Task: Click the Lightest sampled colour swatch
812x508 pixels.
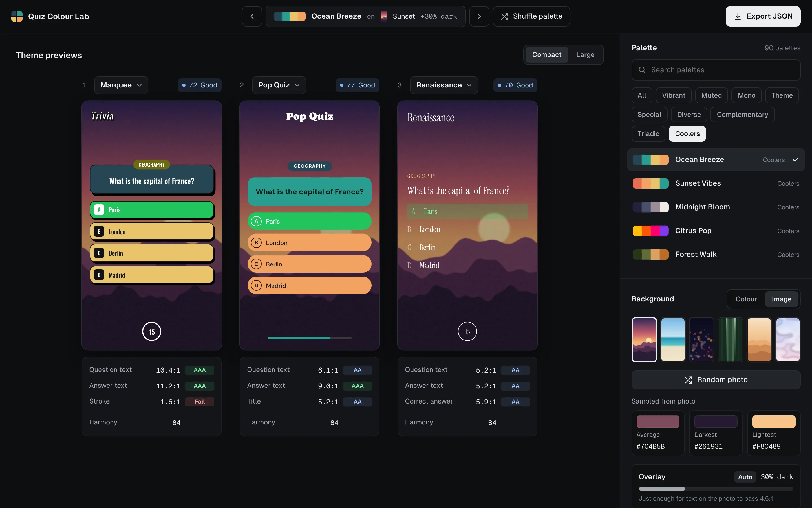Action: click(x=773, y=422)
